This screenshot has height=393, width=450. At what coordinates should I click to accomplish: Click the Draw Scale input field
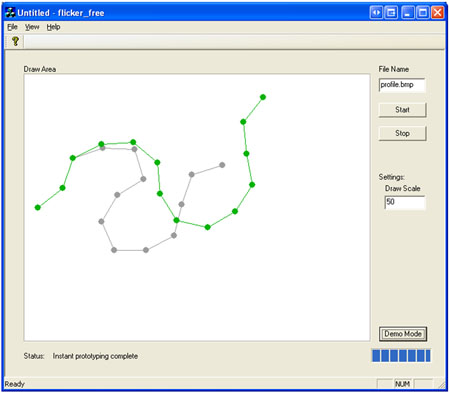pyautogui.click(x=405, y=202)
